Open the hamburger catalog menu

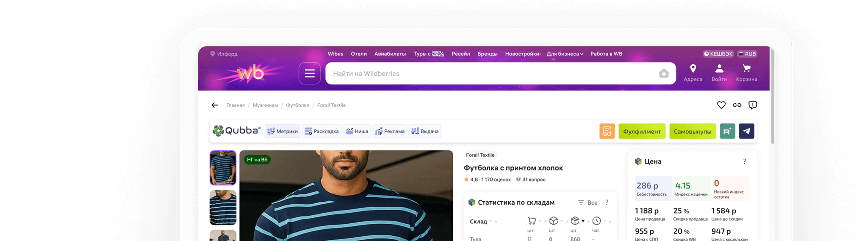309,74
